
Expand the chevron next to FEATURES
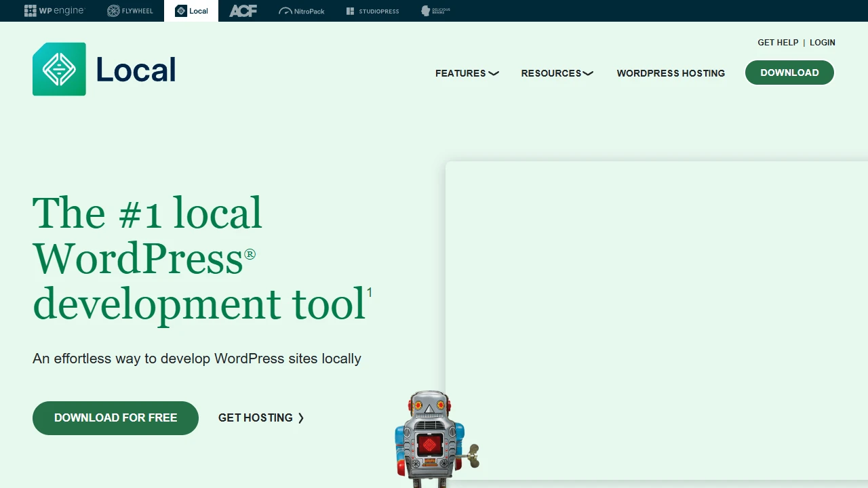point(494,74)
